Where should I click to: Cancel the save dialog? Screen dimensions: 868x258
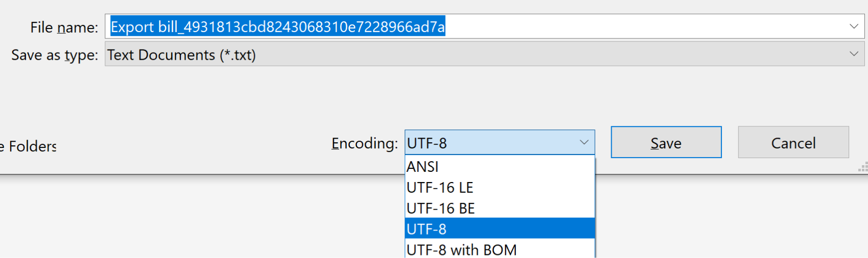coord(793,143)
